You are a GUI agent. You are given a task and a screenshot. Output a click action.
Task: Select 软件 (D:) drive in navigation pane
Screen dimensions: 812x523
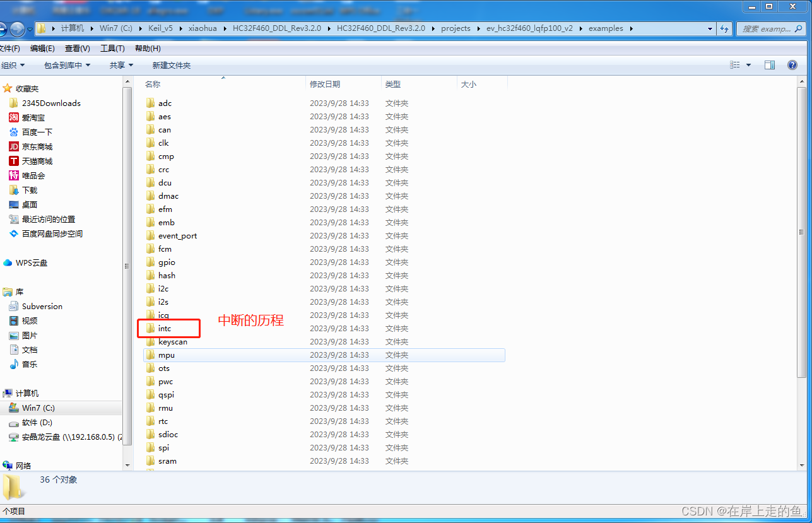37,422
